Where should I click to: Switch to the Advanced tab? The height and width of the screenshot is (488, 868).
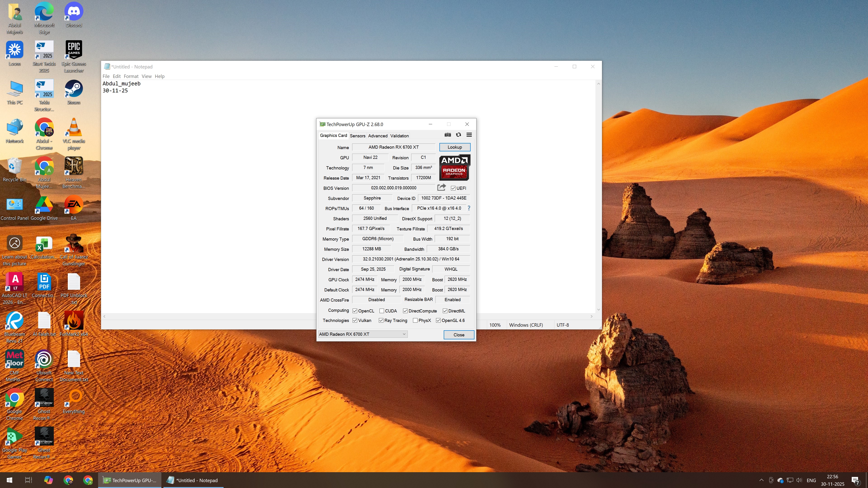377,136
